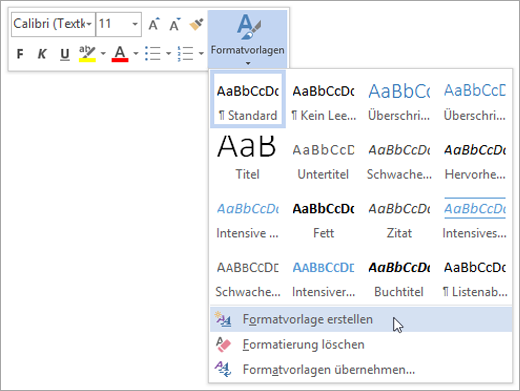Click the Formatvorlagen styles icon
The image size is (520, 391).
coord(248,27)
